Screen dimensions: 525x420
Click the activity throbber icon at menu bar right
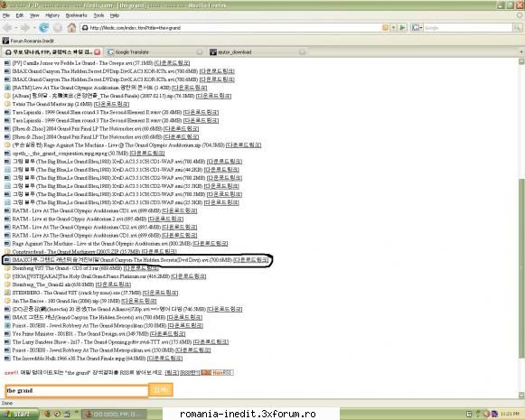520,15
